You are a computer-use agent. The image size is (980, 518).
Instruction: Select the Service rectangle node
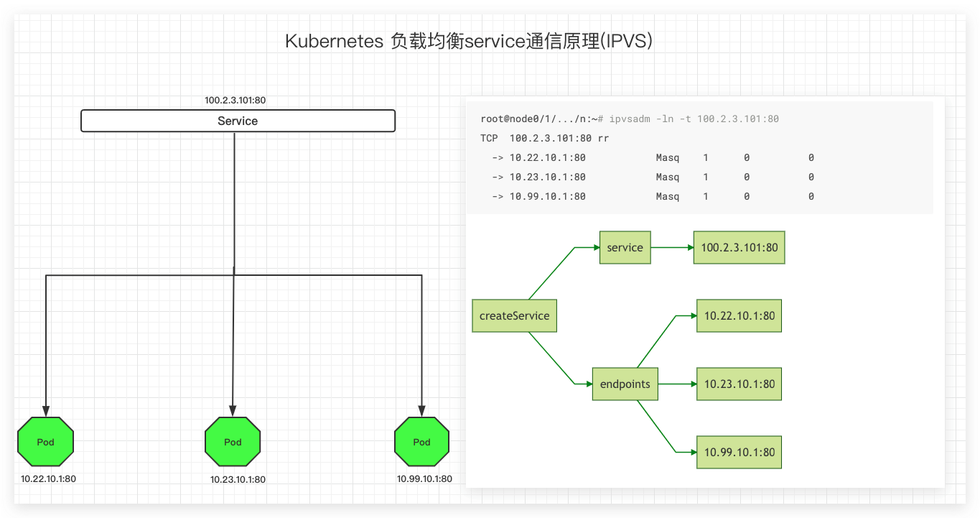[238, 121]
